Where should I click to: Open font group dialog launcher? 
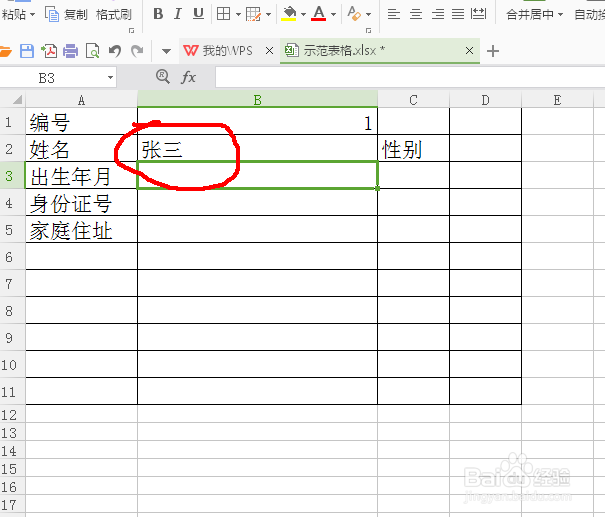click(368, 30)
